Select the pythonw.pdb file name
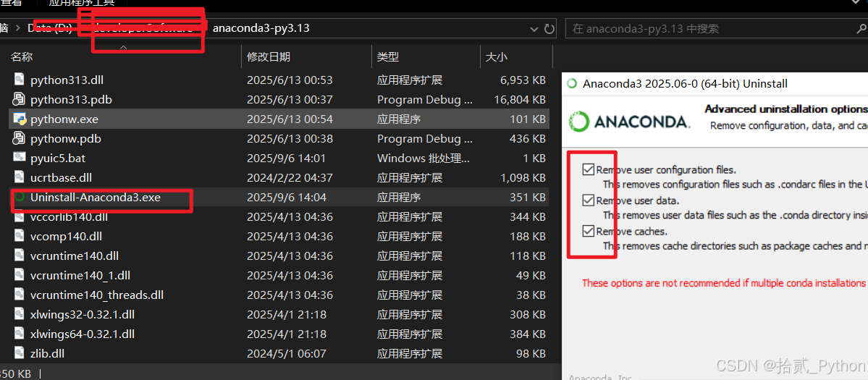 click(x=66, y=138)
